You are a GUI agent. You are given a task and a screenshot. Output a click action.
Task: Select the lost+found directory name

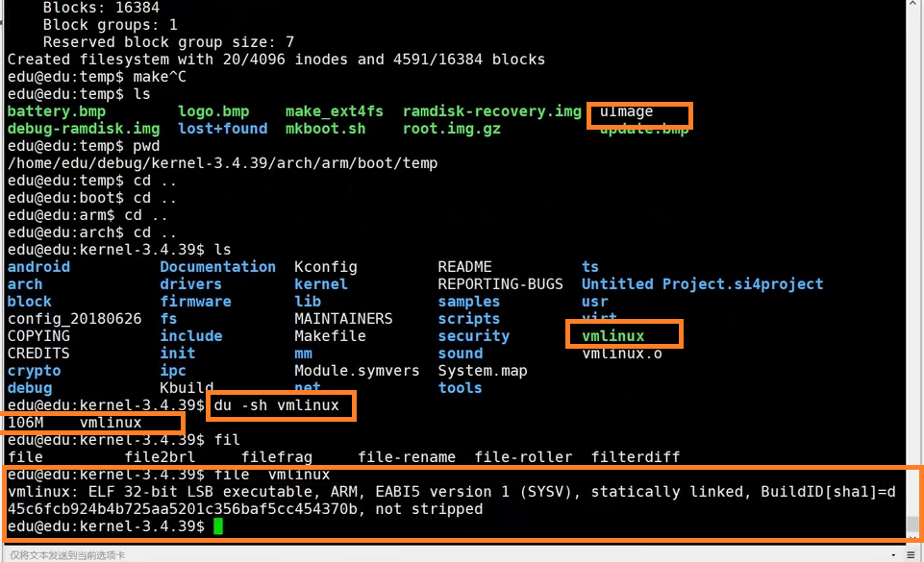tap(221, 129)
